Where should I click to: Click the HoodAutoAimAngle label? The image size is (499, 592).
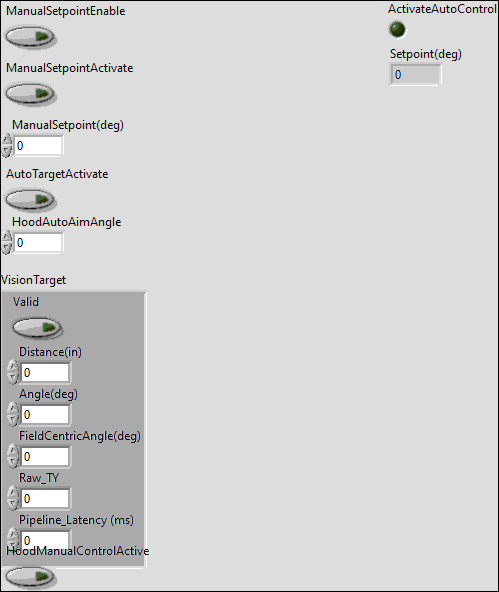pyautogui.click(x=66, y=222)
